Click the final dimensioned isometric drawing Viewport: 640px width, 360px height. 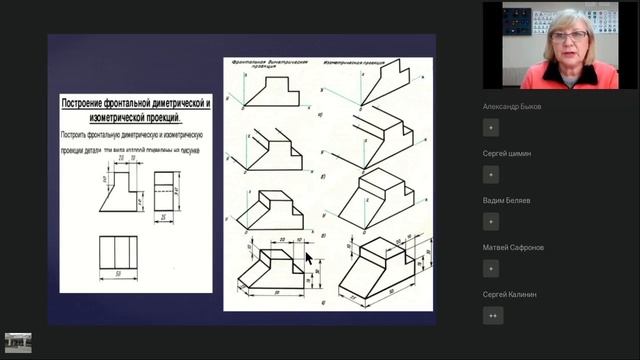coord(385,271)
